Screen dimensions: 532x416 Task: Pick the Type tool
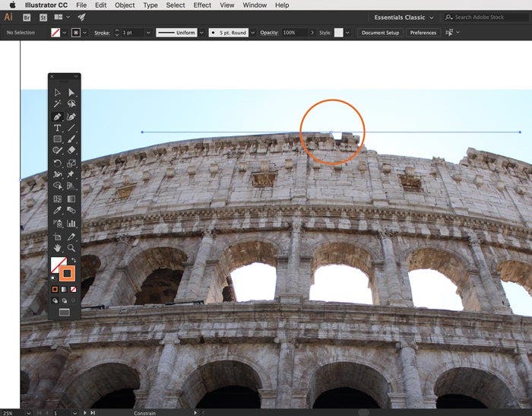tap(57, 128)
